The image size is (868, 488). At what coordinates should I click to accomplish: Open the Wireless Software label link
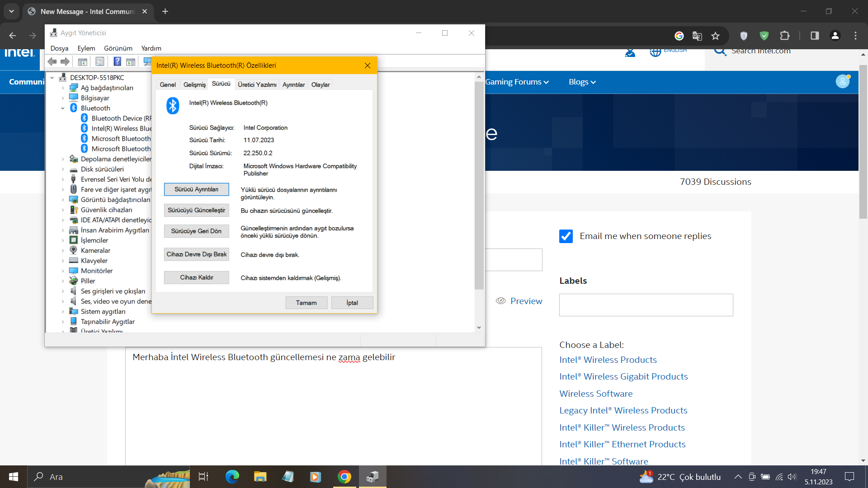point(595,394)
